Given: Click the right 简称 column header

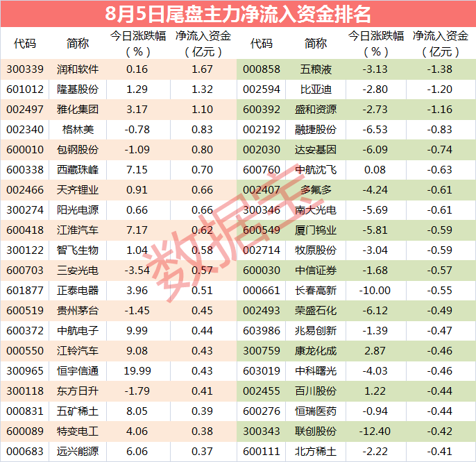Looking at the screenshot, I should [x=316, y=44].
